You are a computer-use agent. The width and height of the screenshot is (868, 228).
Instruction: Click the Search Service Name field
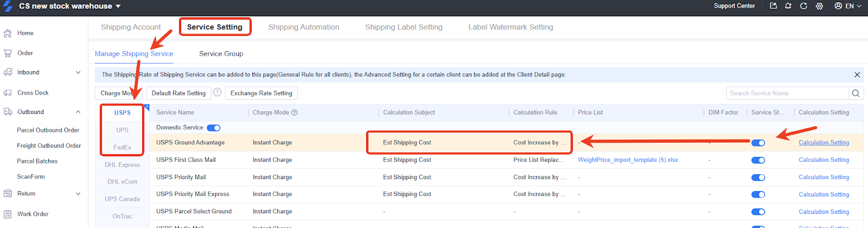pos(788,93)
